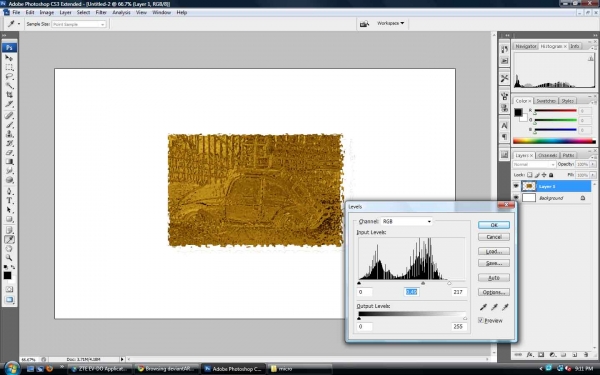Select the Move tool
Viewport: 600px width, 375px height.
9,58
